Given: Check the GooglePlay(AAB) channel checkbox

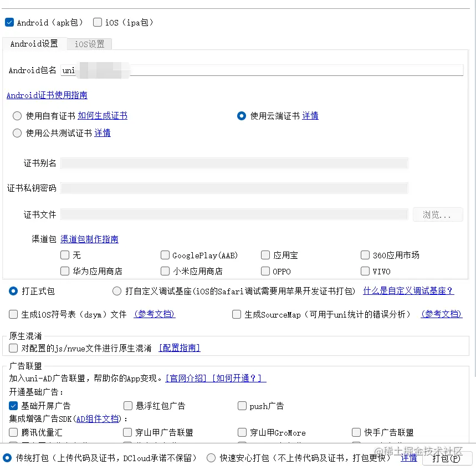Looking at the screenshot, I should click(x=165, y=255).
